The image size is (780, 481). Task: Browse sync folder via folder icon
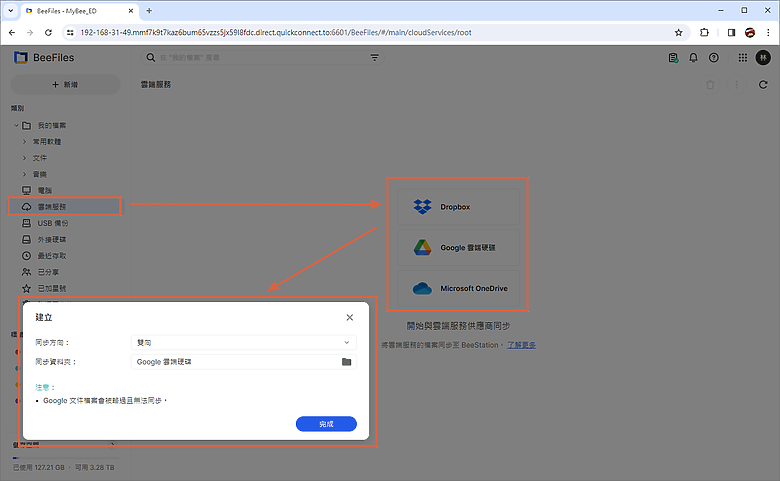(x=347, y=362)
